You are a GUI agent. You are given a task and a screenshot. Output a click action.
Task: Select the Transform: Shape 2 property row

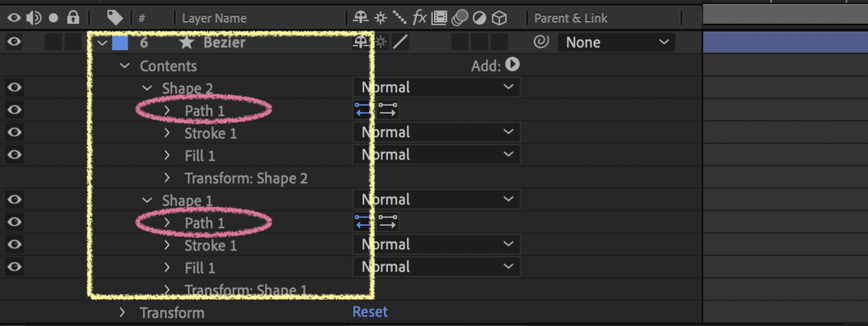pos(246,177)
